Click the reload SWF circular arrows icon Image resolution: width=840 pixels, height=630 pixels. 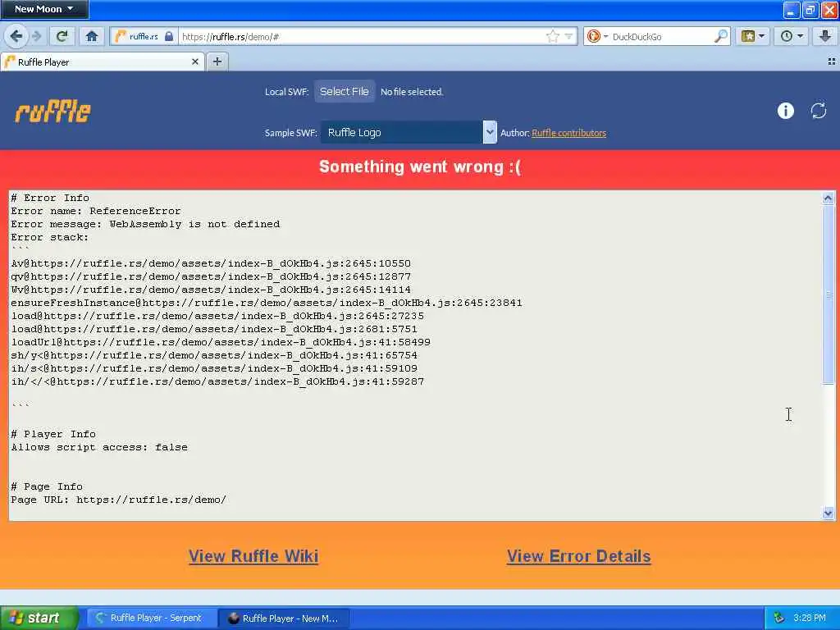pyautogui.click(x=819, y=111)
